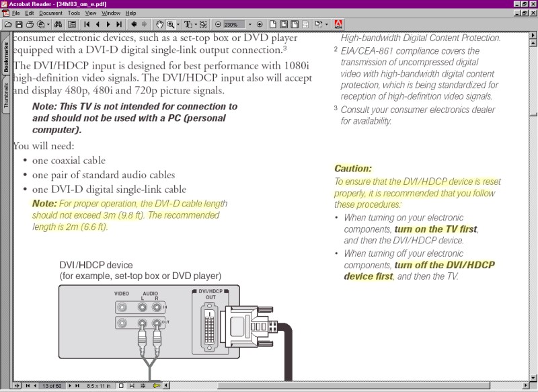
Task: Select the Hand tool
Action: [159, 24]
